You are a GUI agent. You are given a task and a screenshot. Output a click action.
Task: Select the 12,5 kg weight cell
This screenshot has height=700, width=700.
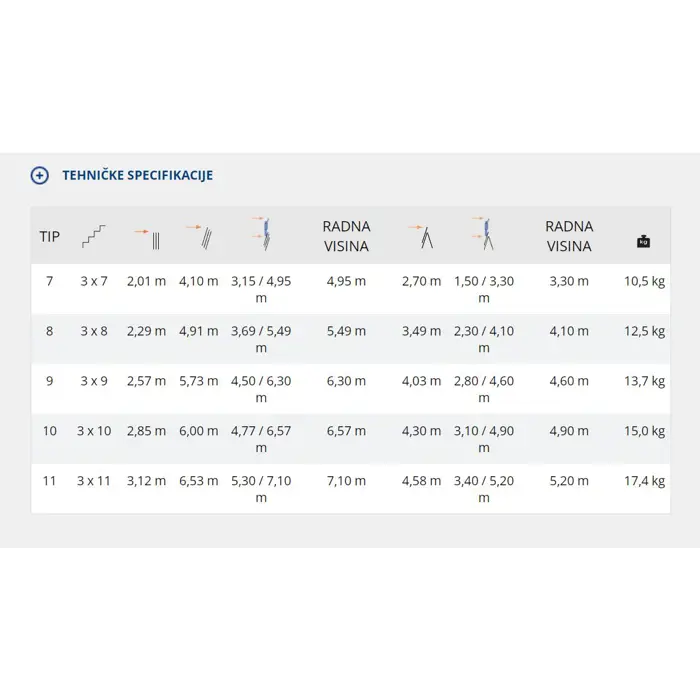pyautogui.click(x=644, y=331)
